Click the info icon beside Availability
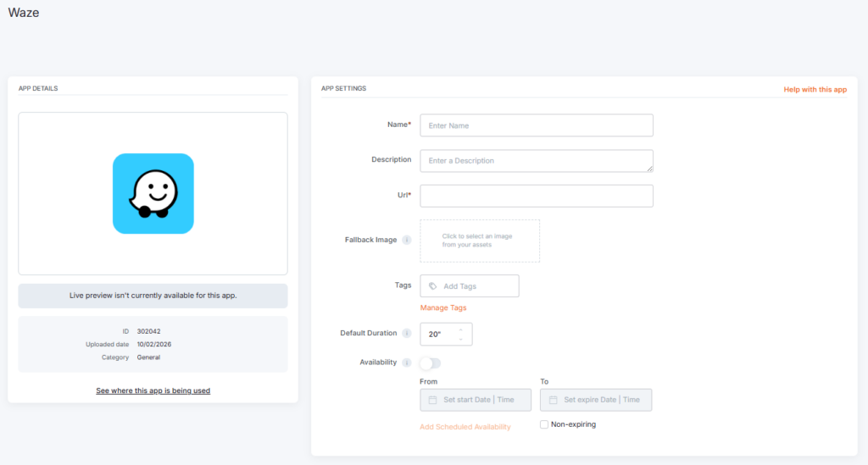The height and width of the screenshot is (465, 868). [x=407, y=363]
